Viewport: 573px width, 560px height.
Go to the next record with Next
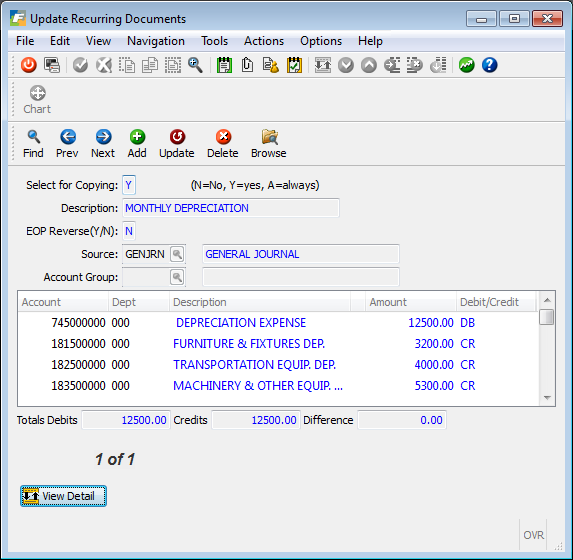103,144
